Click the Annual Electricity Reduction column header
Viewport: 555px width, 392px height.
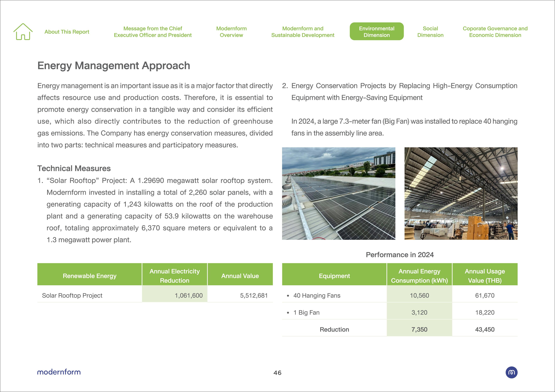click(175, 276)
